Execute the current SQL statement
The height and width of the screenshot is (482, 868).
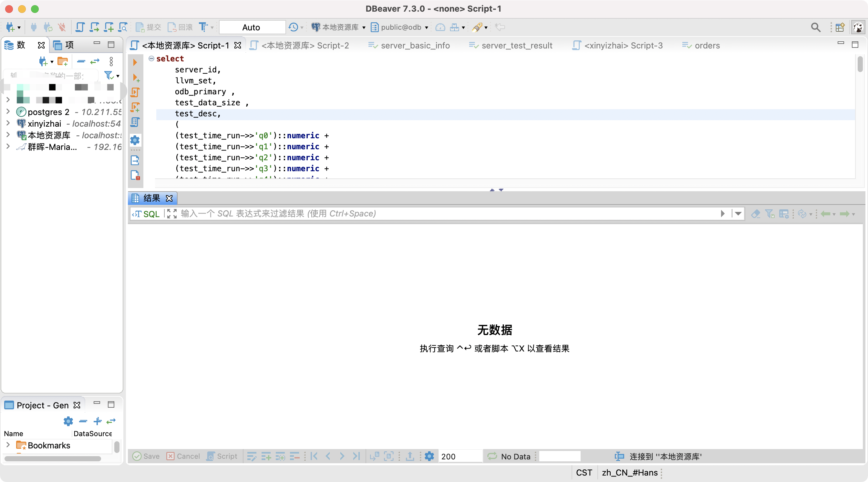click(135, 62)
